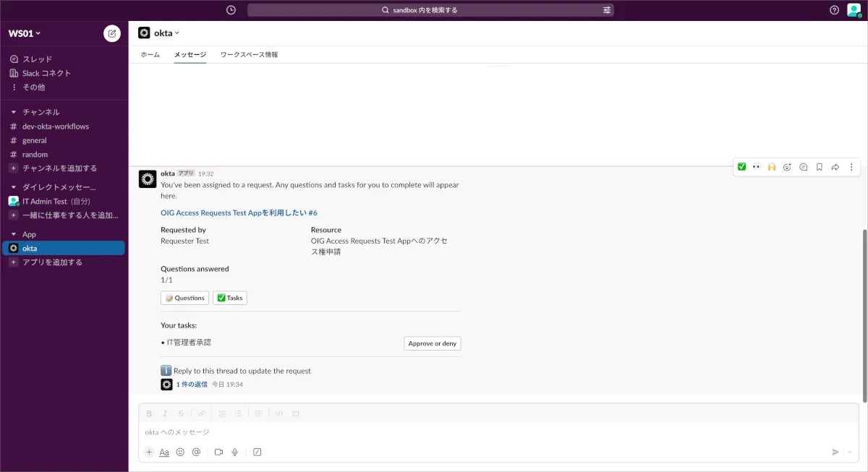
Task: Click the message list scrollbar
Action: pos(864,316)
